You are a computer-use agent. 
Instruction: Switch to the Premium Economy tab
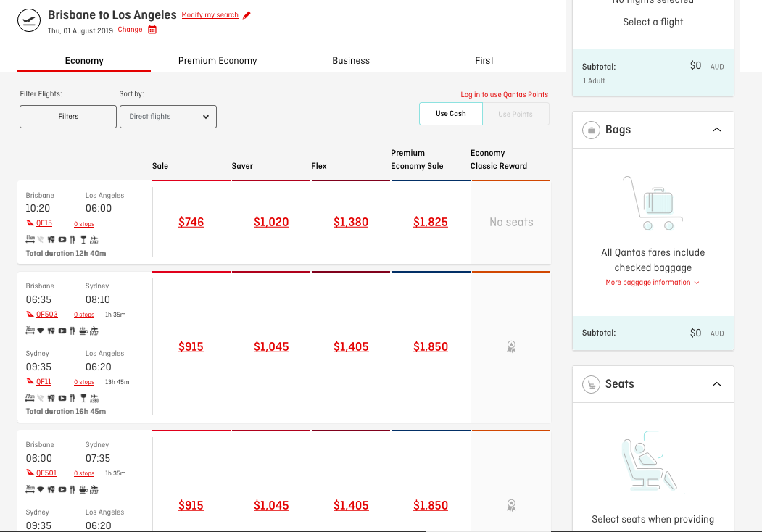[218, 61]
